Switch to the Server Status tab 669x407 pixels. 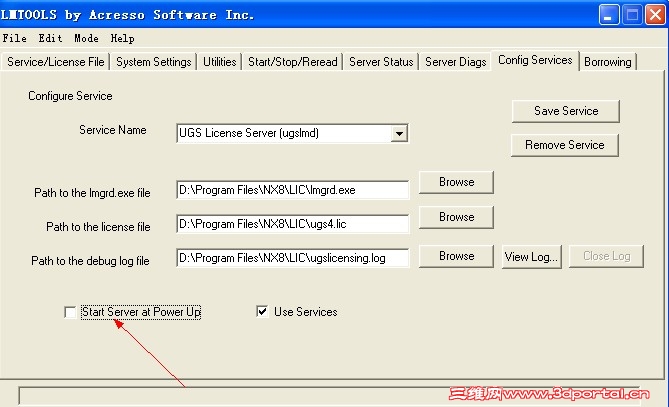tap(381, 62)
